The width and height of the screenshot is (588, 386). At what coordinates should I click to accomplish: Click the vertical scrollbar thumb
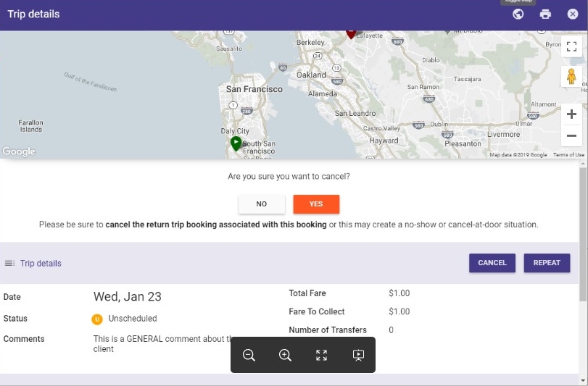coord(583,236)
